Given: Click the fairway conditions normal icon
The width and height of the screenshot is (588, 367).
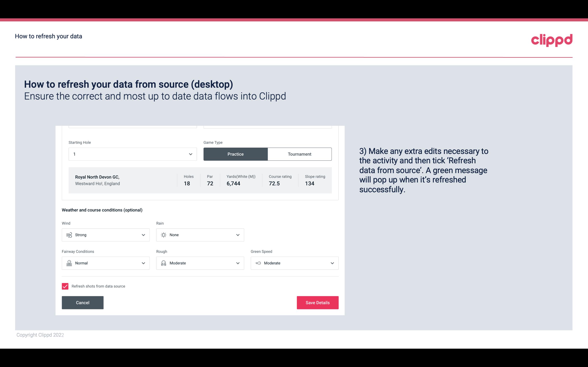Looking at the screenshot, I should (x=69, y=263).
